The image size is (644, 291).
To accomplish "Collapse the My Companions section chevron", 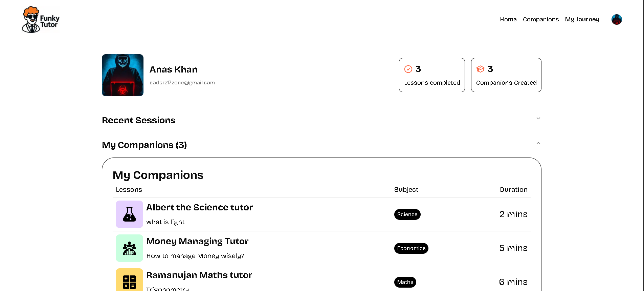I will point(538,143).
